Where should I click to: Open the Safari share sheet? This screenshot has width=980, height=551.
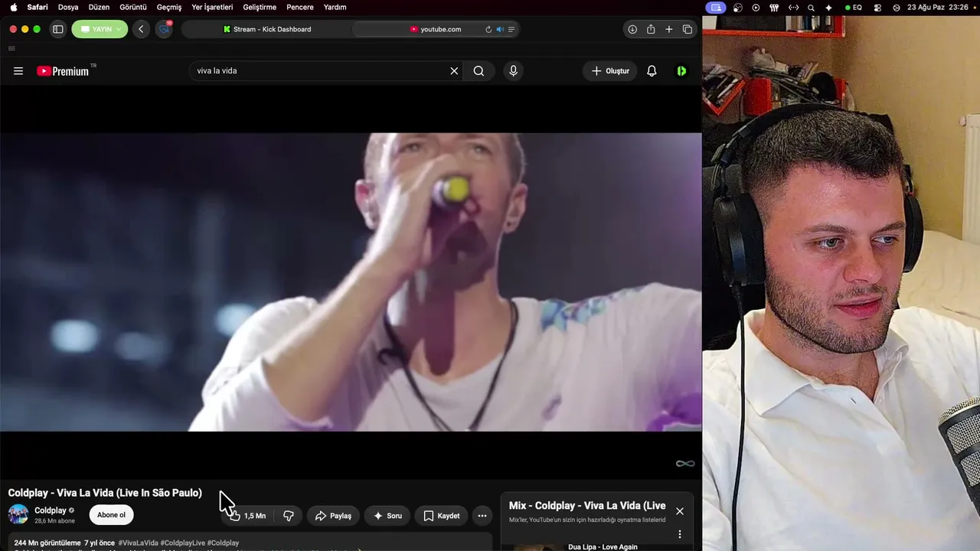(x=651, y=29)
